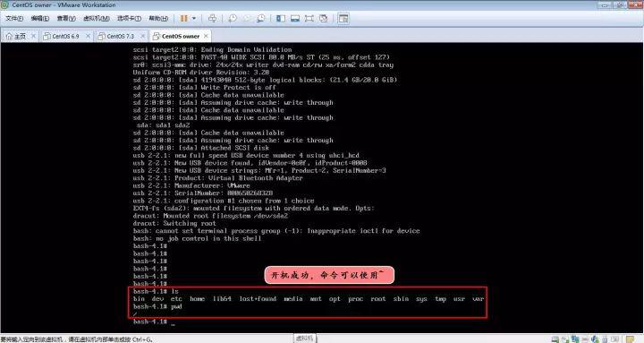The width and height of the screenshot is (644, 343).
Task: Switch to Unity mode icon
Action: click(x=324, y=19)
